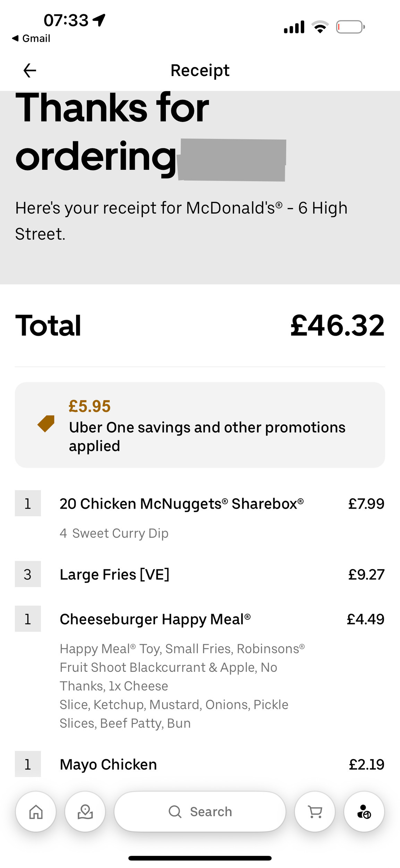Select the Cheeseburger Happy Meal item

(155, 619)
